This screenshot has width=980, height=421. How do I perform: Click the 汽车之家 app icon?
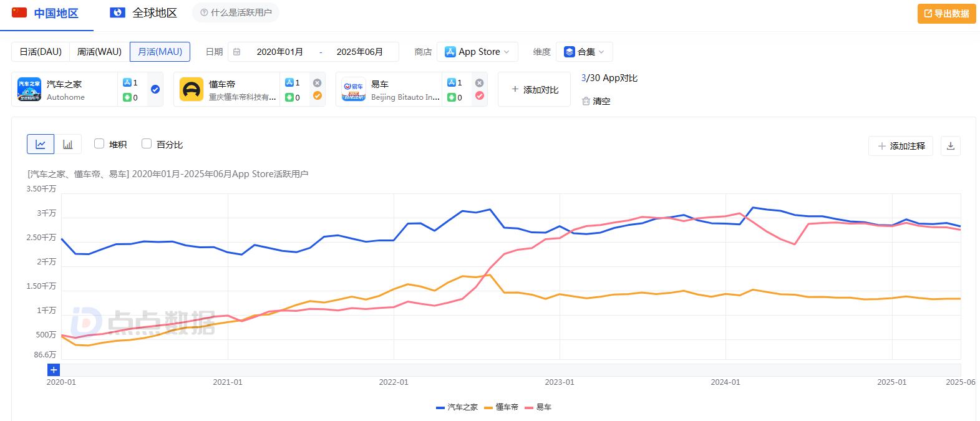click(x=29, y=89)
